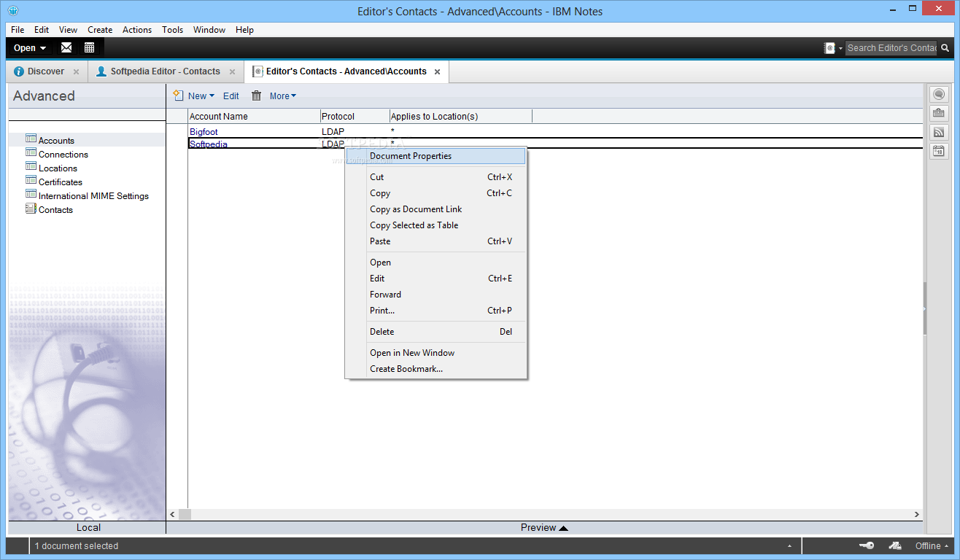Click the Search Editor's Contacts field

[x=891, y=48]
